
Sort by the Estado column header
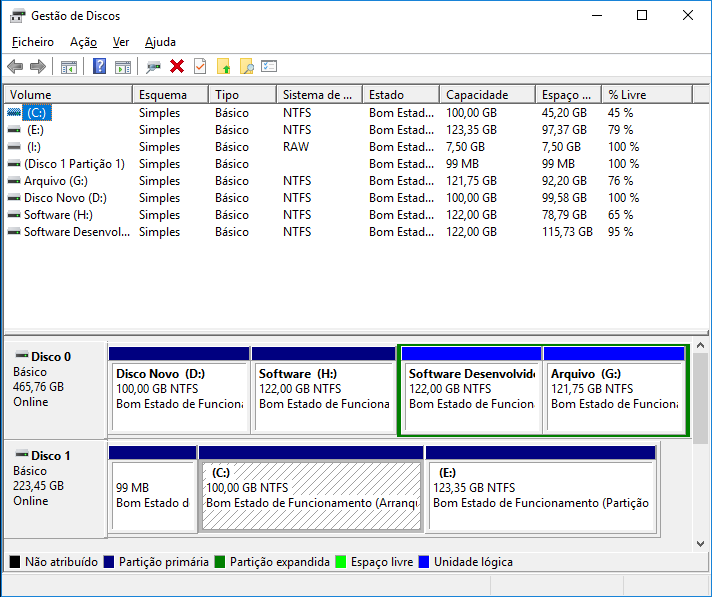(401, 95)
